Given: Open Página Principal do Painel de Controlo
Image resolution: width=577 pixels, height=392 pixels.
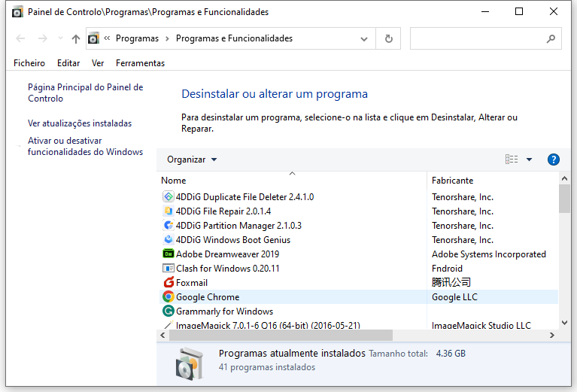Looking at the screenshot, I should click(x=85, y=93).
